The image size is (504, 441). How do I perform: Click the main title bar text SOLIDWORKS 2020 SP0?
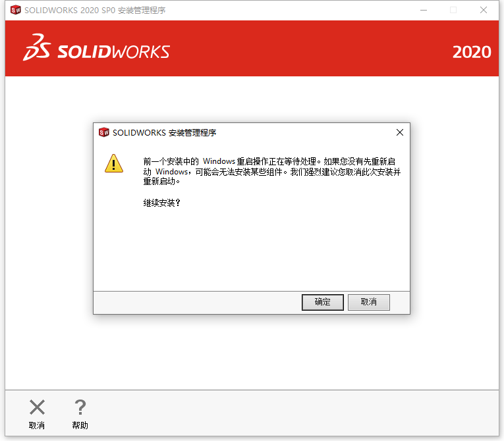point(70,11)
